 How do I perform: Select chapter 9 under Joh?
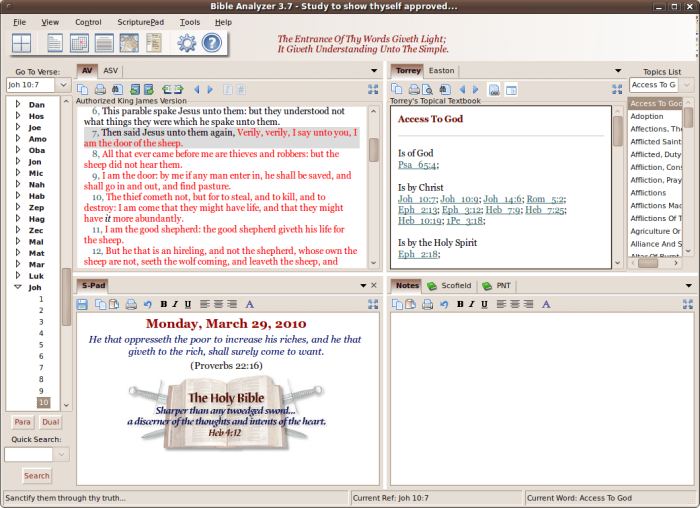[41, 391]
